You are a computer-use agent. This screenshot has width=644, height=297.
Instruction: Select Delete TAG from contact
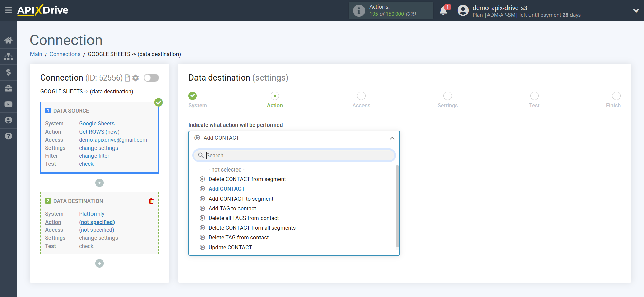point(238,238)
